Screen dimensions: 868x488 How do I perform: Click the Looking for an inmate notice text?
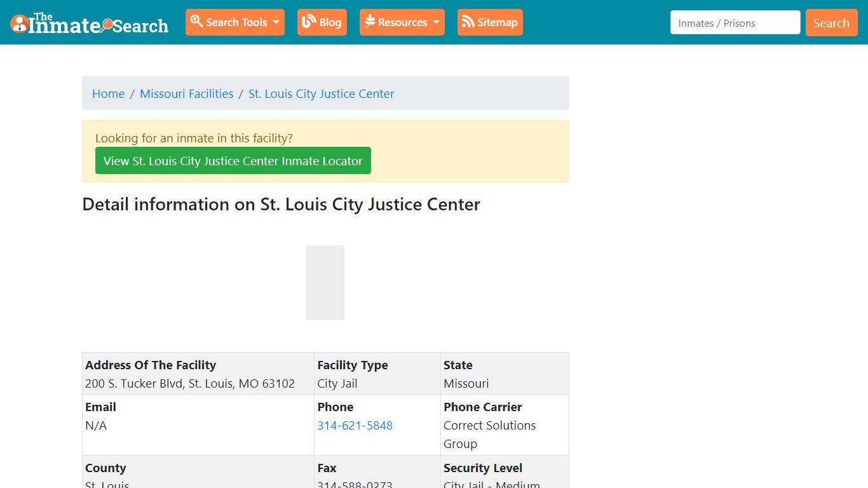click(x=194, y=138)
